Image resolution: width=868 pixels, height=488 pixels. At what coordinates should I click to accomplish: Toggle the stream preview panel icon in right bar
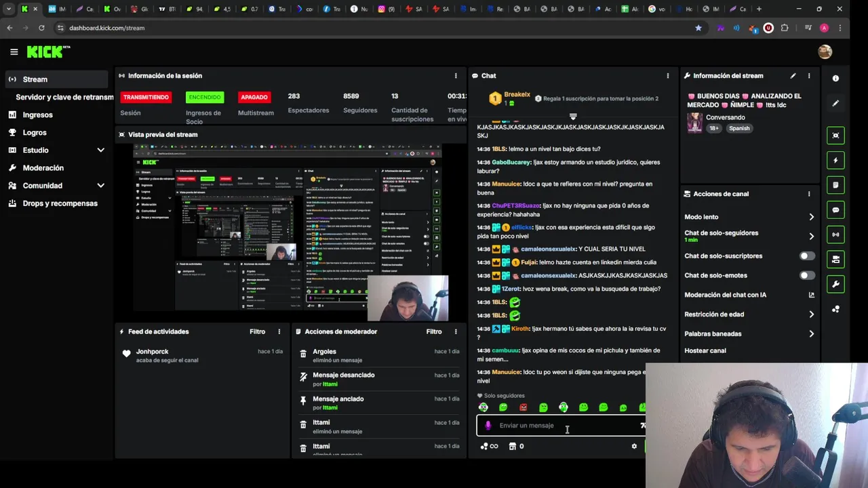[x=835, y=136]
